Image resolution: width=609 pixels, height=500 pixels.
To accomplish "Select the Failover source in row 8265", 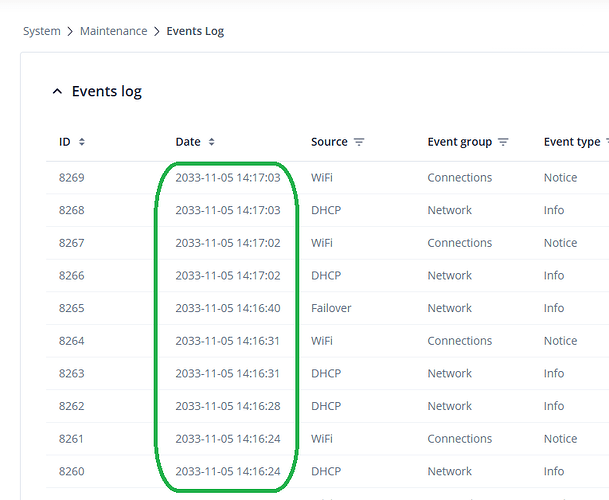I will [x=331, y=308].
